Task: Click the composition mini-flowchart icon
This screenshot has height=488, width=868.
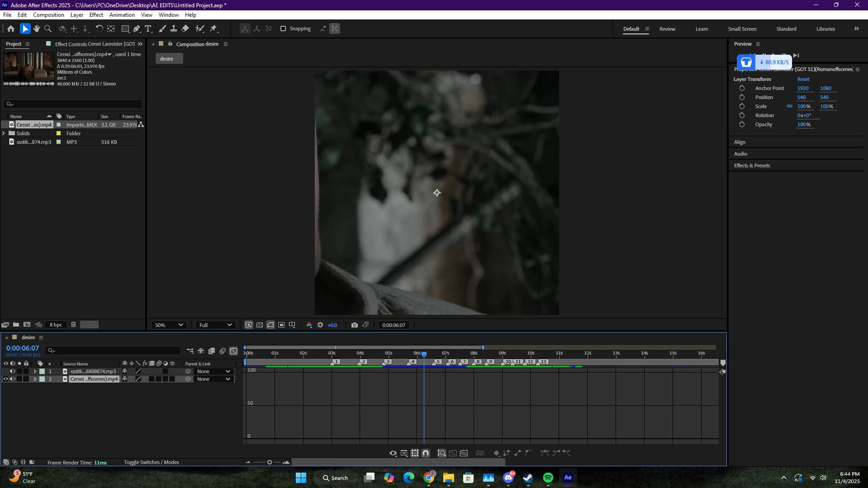Action: coord(190,351)
